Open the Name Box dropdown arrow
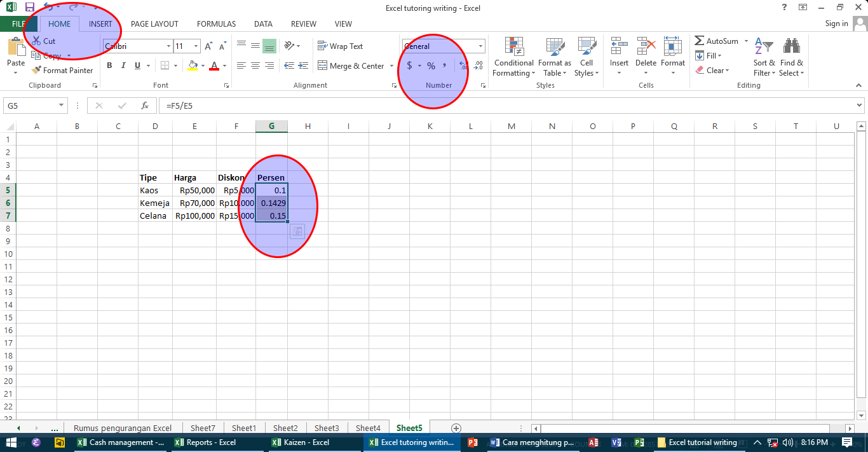 pyautogui.click(x=62, y=106)
